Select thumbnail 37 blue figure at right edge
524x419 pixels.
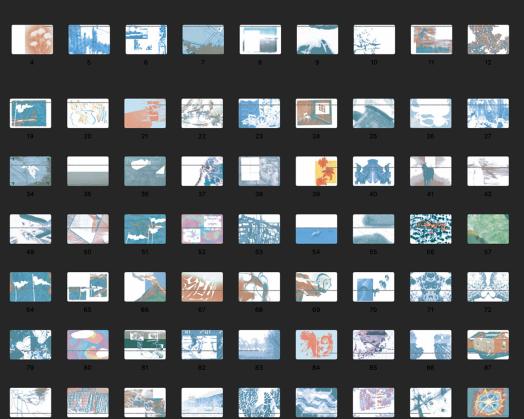pyautogui.click(x=202, y=171)
